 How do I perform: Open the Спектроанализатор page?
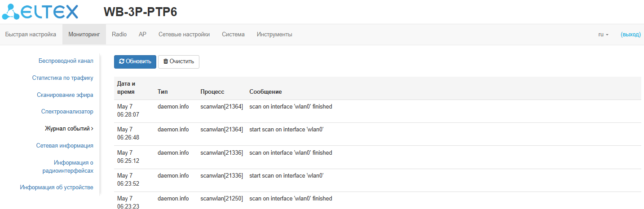pos(67,112)
